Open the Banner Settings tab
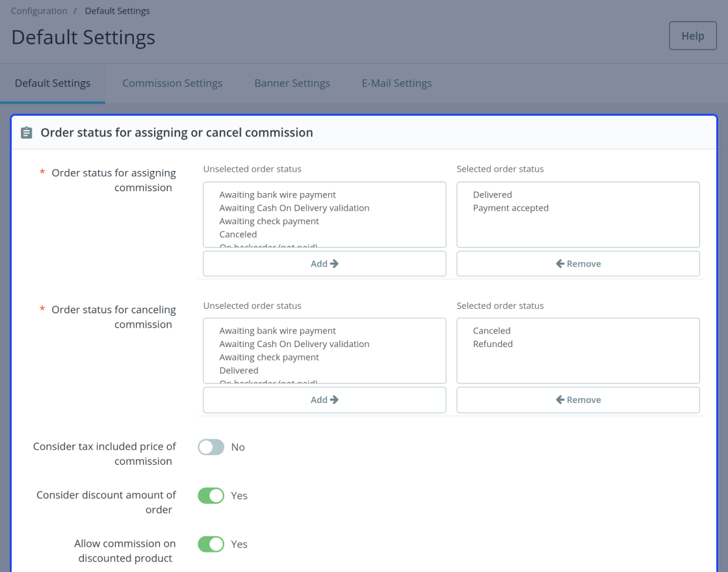Viewport: 728px width, 572px height. (x=292, y=83)
